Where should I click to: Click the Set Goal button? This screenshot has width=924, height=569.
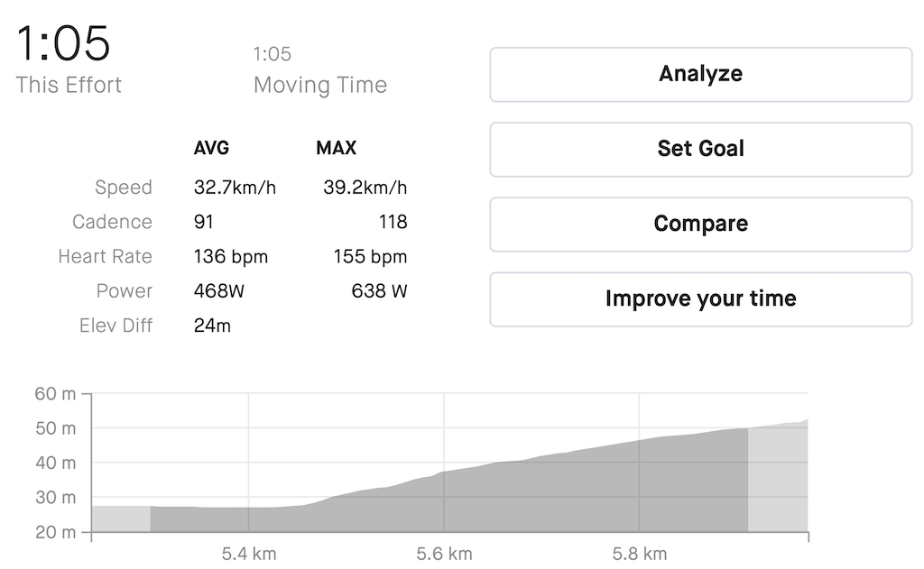(x=700, y=150)
